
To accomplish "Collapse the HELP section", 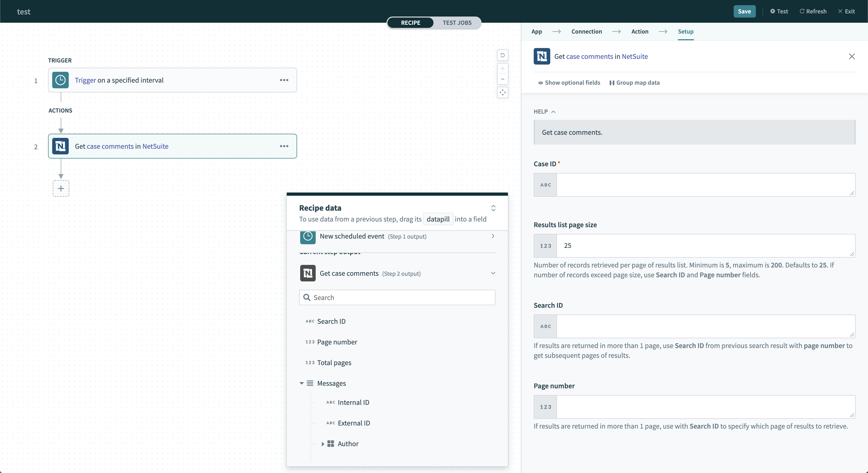I will pos(544,112).
